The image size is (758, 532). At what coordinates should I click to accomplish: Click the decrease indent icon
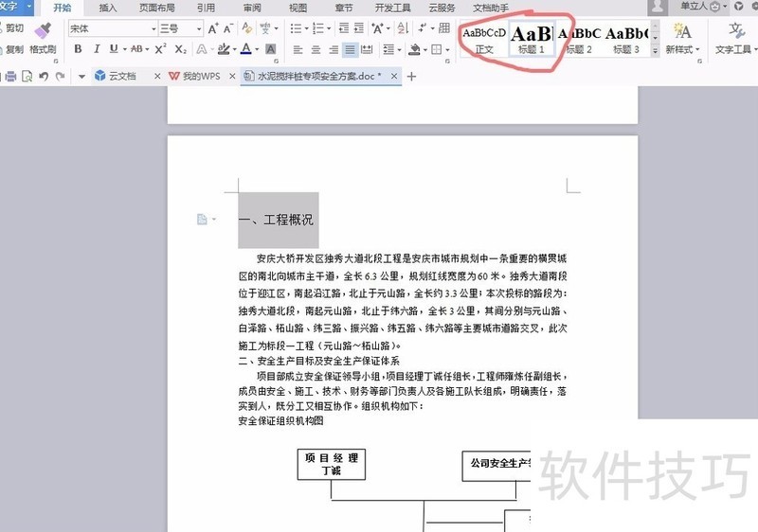pyautogui.click(x=344, y=28)
